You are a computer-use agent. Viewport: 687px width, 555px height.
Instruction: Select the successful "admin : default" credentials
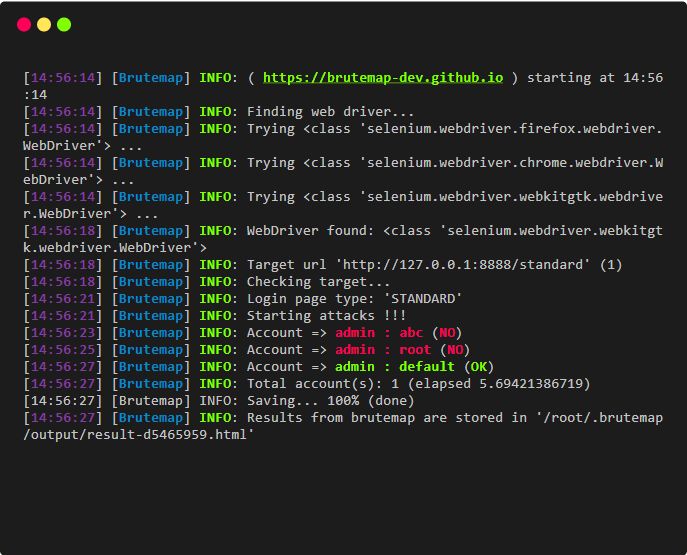[x=395, y=366]
